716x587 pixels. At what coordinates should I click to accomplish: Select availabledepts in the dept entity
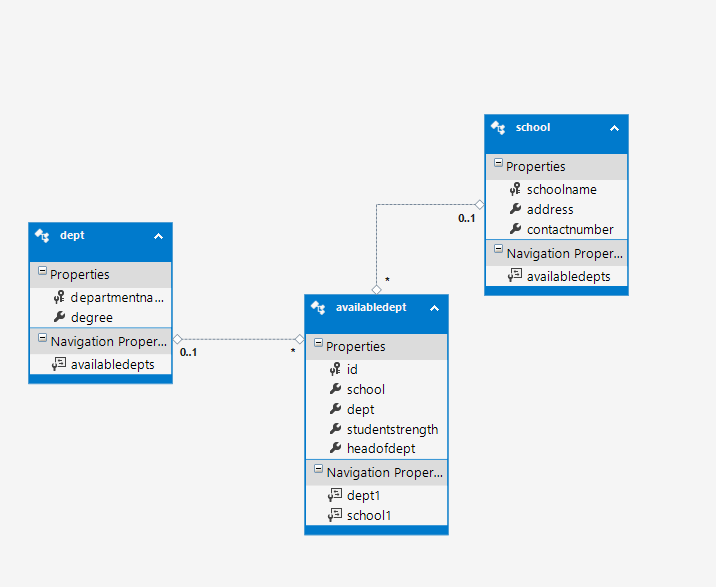(112, 365)
